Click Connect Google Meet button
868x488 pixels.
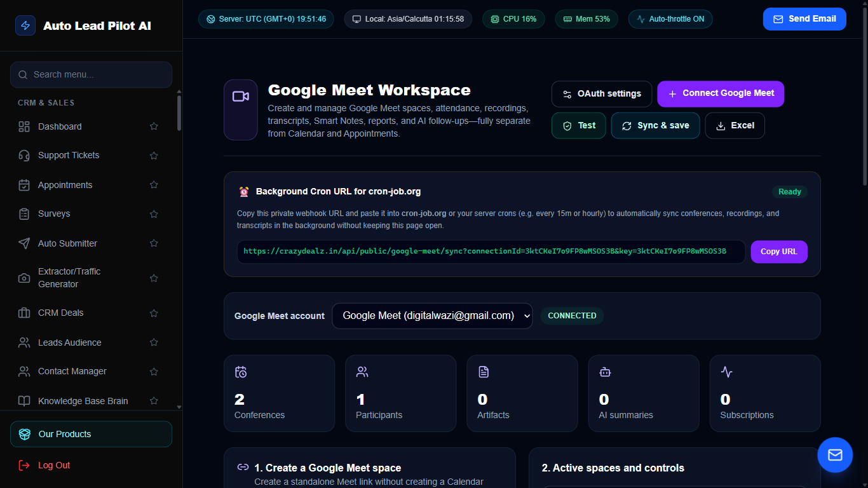pyautogui.click(x=721, y=94)
